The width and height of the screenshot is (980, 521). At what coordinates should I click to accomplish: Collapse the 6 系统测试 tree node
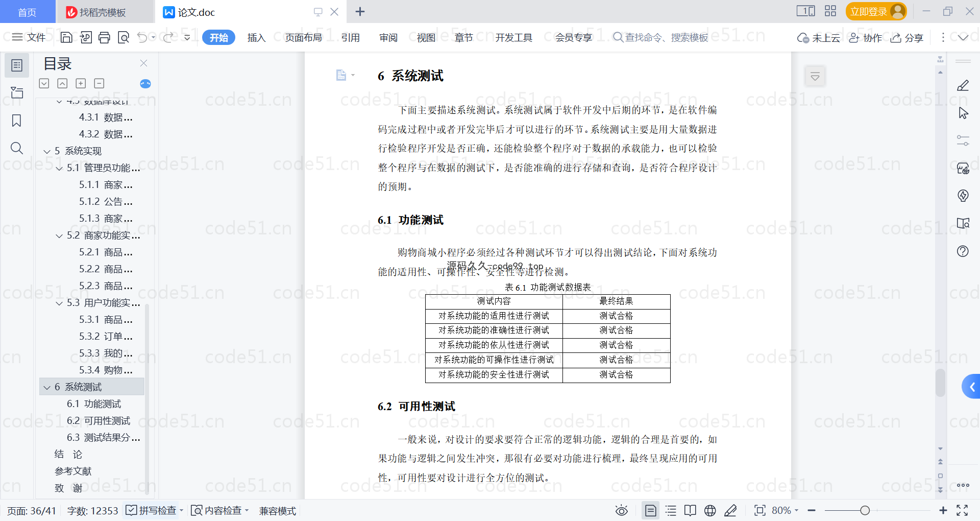click(x=47, y=388)
